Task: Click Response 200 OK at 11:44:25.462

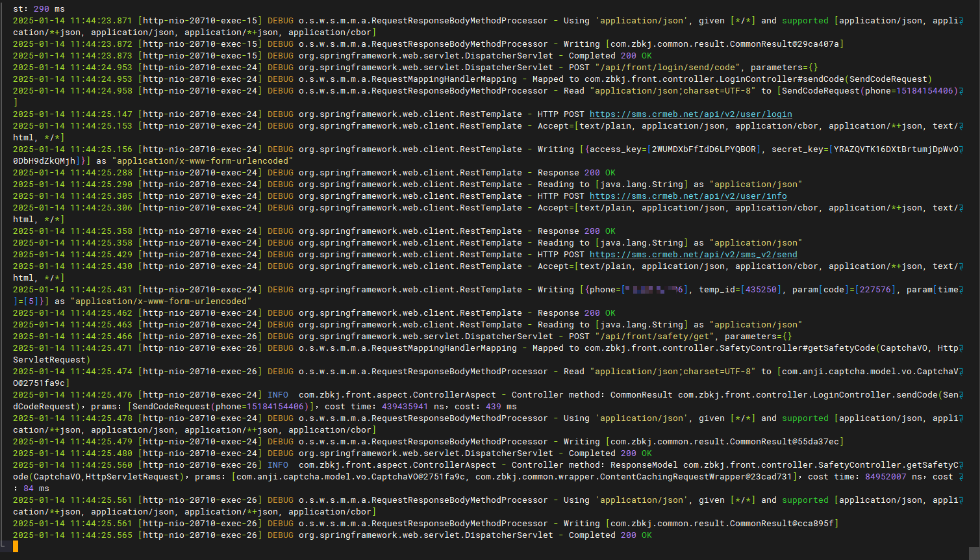Action: 576,313
